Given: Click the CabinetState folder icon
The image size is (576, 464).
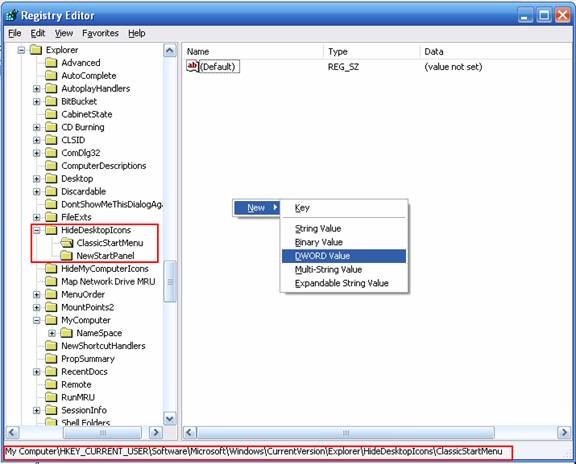Looking at the screenshot, I should [51, 114].
